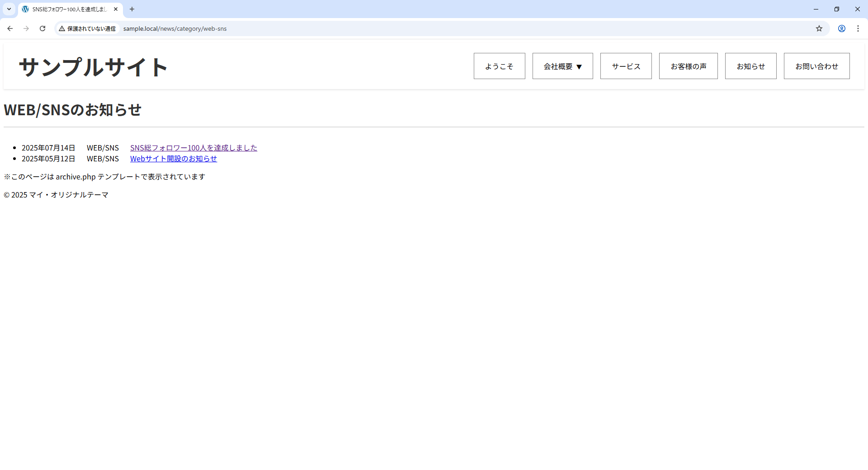Viewport: 868px width, 470px height.
Task: Open the サービス menu item
Action: coord(626,66)
